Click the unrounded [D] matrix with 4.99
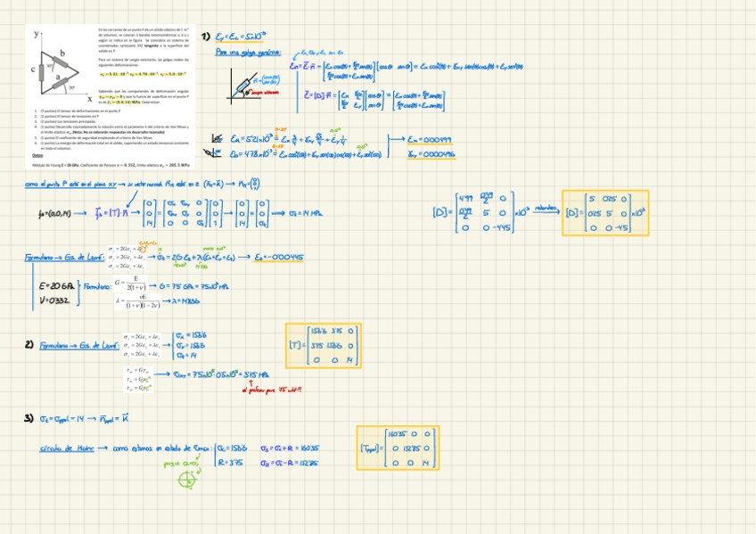The width and height of the screenshot is (756, 534). coord(481,213)
